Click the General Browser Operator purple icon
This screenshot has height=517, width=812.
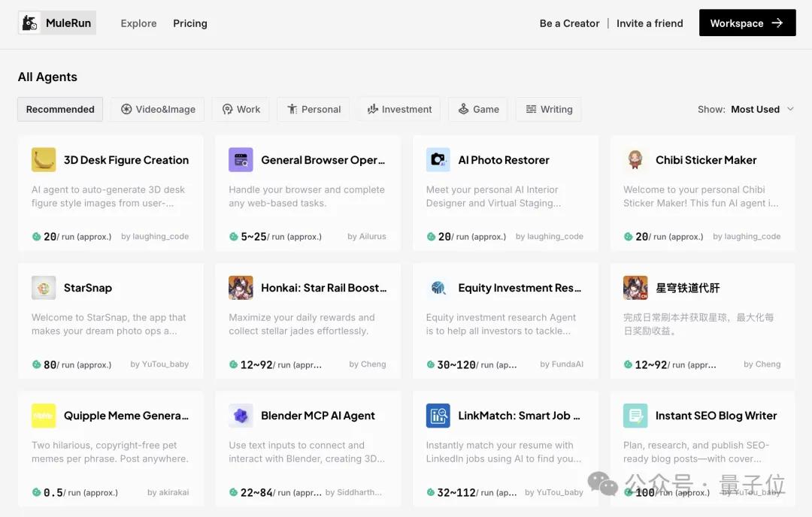(x=241, y=159)
